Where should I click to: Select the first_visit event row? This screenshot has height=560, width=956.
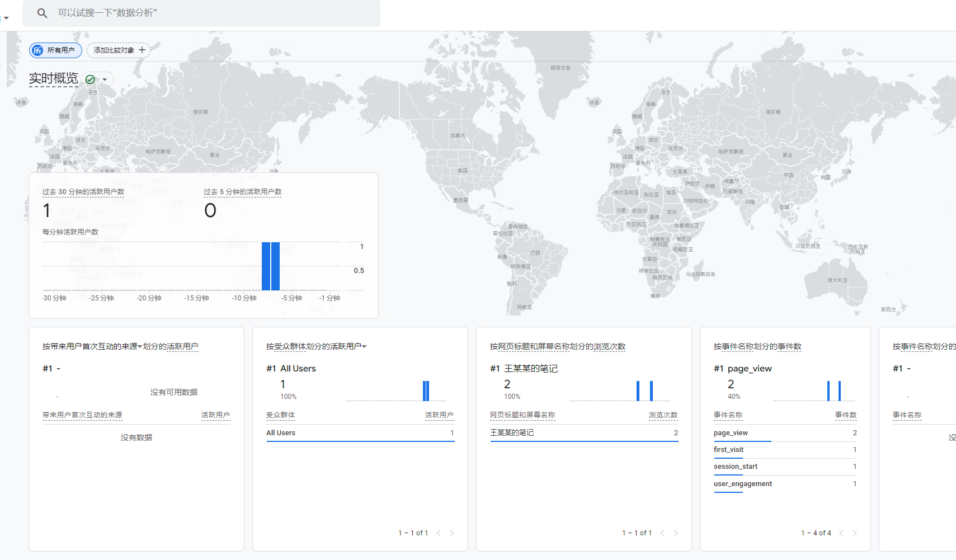click(x=785, y=450)
